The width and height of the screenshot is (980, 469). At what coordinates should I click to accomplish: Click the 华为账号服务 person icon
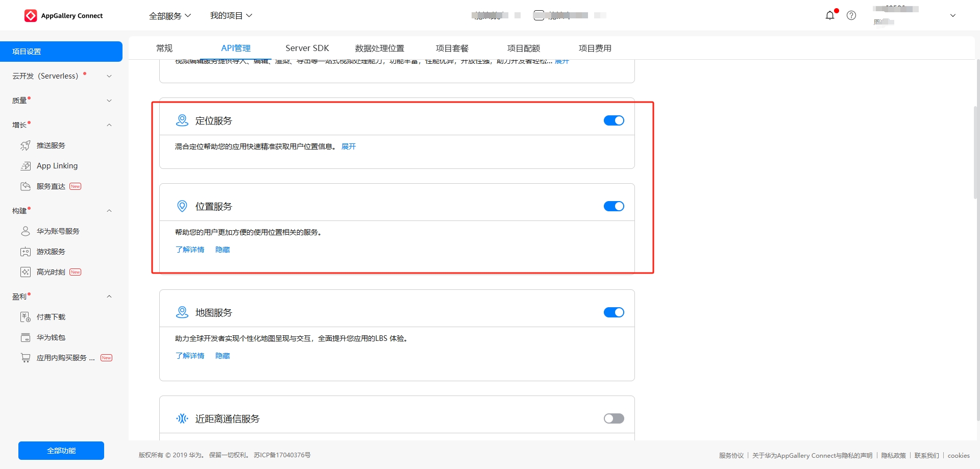26,231
